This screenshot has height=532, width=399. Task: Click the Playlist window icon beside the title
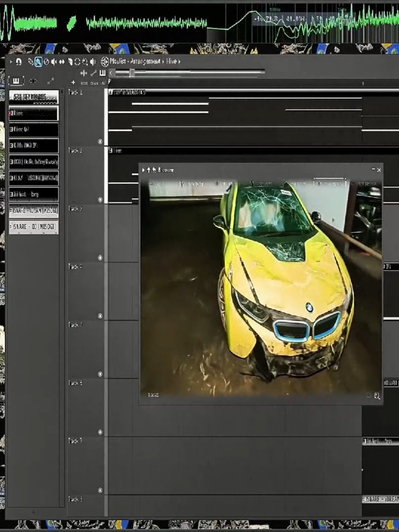pos(105,62)
